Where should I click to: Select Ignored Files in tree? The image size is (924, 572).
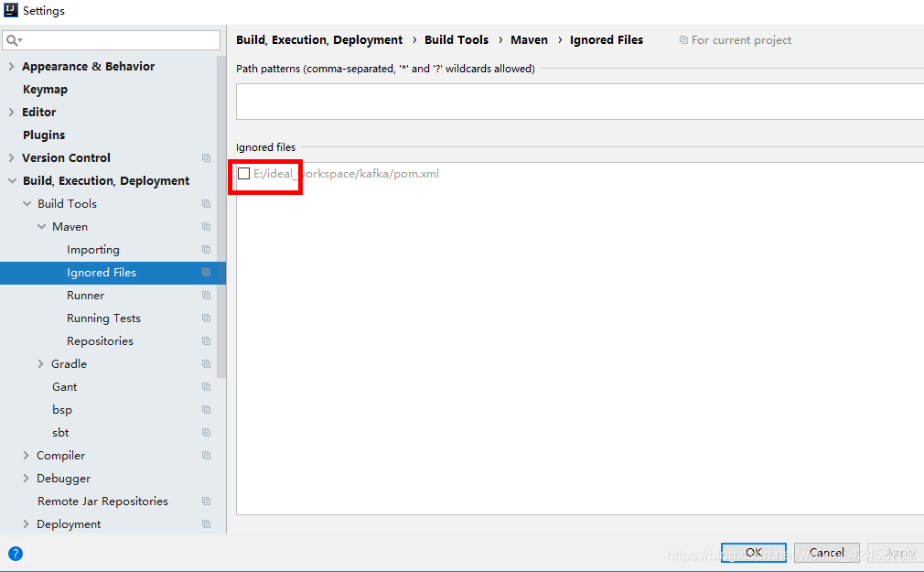102,273
